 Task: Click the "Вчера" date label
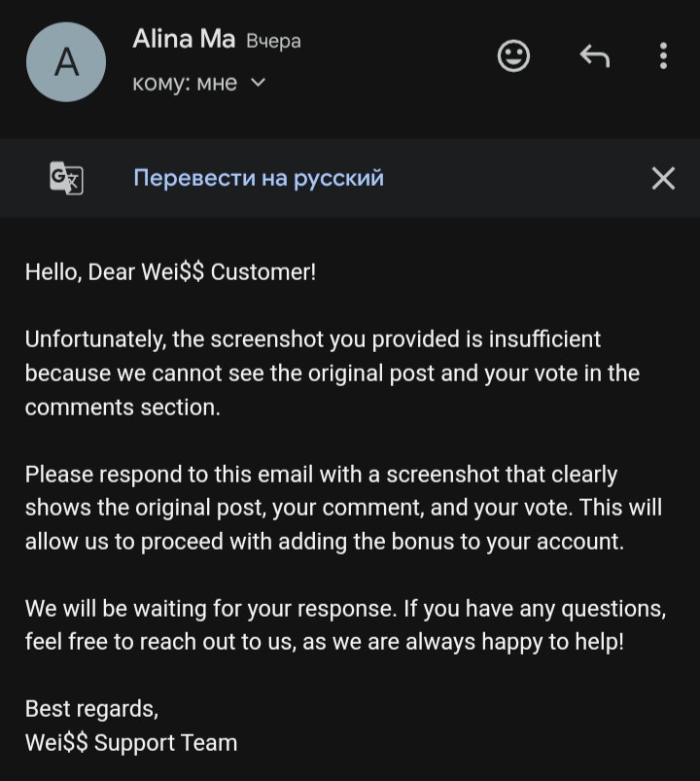[x=273, y=42]
